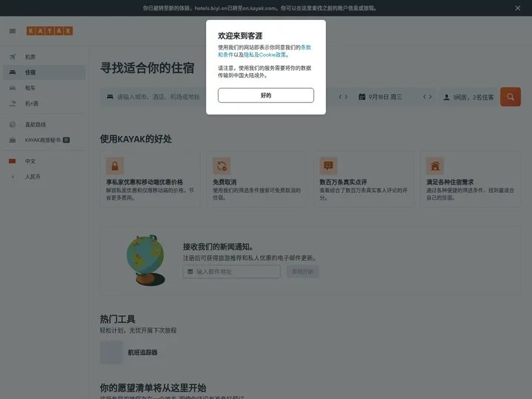Viewport: 532px width, 399px height.
Task: Click previous-day arrow right of 9月18日 周三
Action: point(424,97)
